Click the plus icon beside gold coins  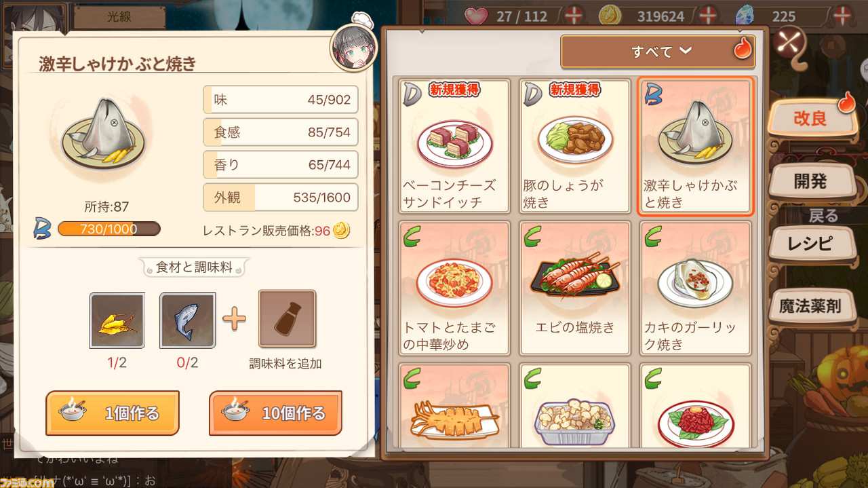tap(709, 15)
